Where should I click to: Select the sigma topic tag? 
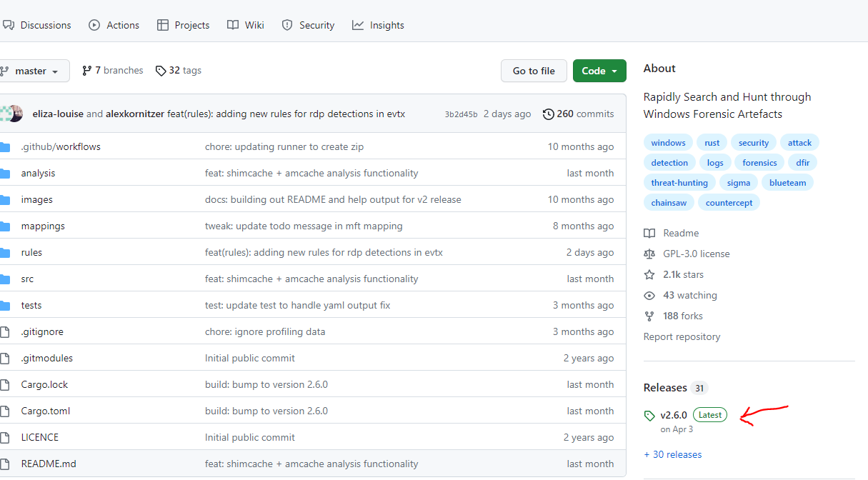(739, 183)
